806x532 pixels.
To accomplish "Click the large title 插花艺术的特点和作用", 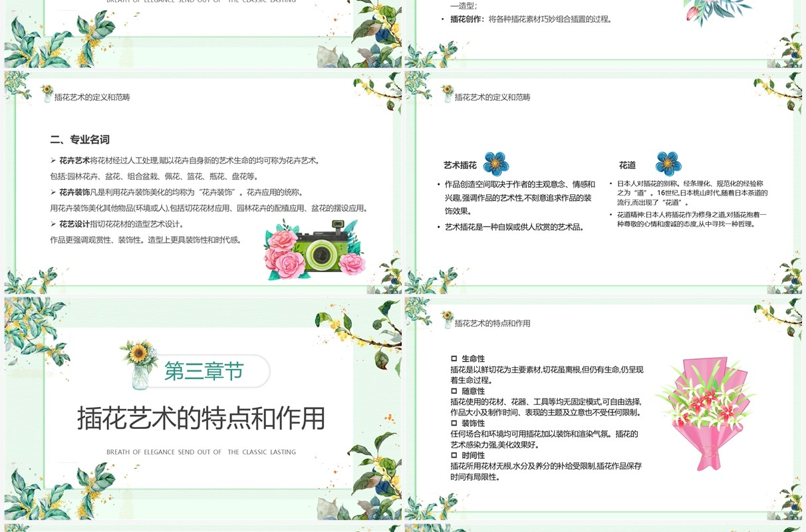I will [201, 418].
